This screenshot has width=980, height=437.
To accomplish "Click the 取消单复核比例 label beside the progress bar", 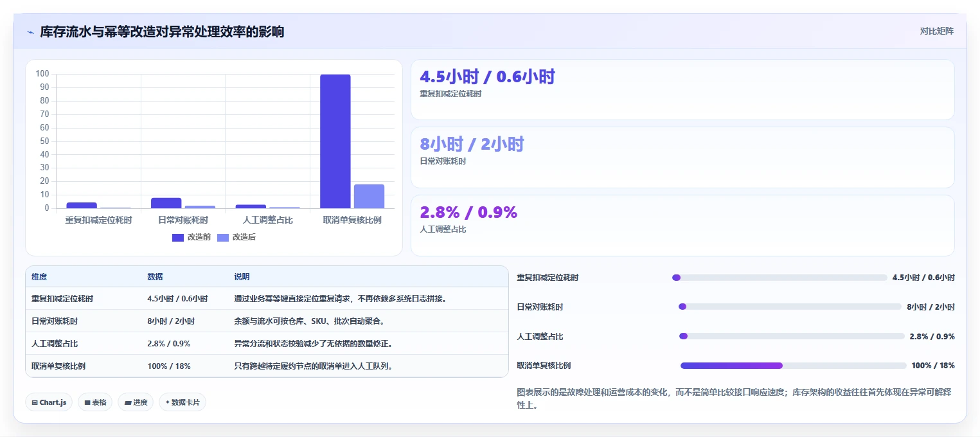I will (x=544, y=366).
